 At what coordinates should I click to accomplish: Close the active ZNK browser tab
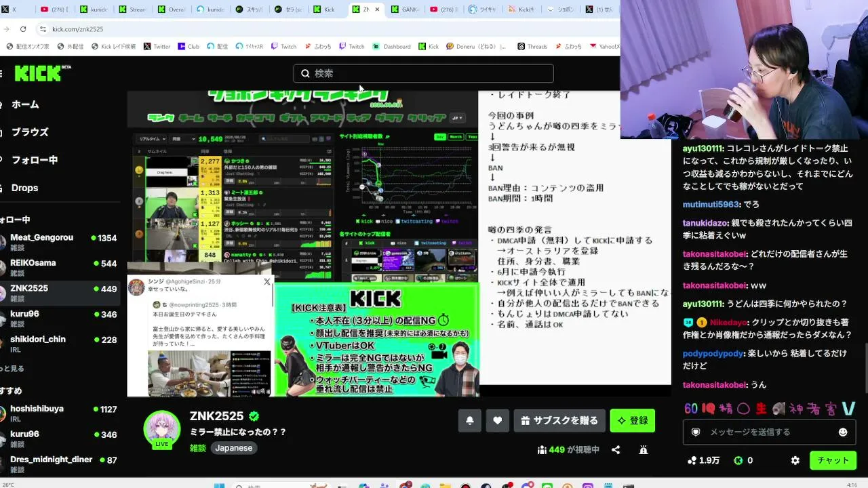click(x=377, y=9)
